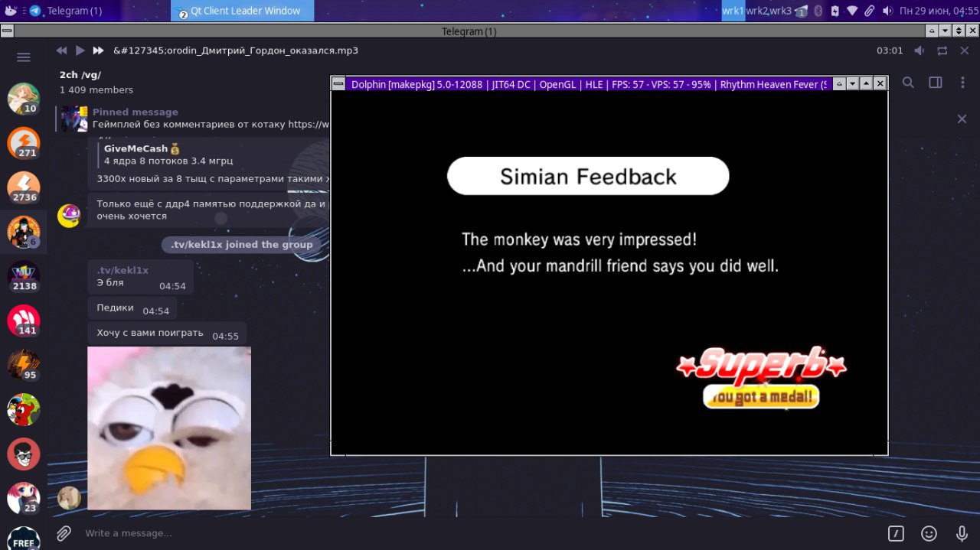Open the clock 'Пн 29 июн, 04:55'
The height and width of the screenshot is (550, 980).
tap(939, 11)
